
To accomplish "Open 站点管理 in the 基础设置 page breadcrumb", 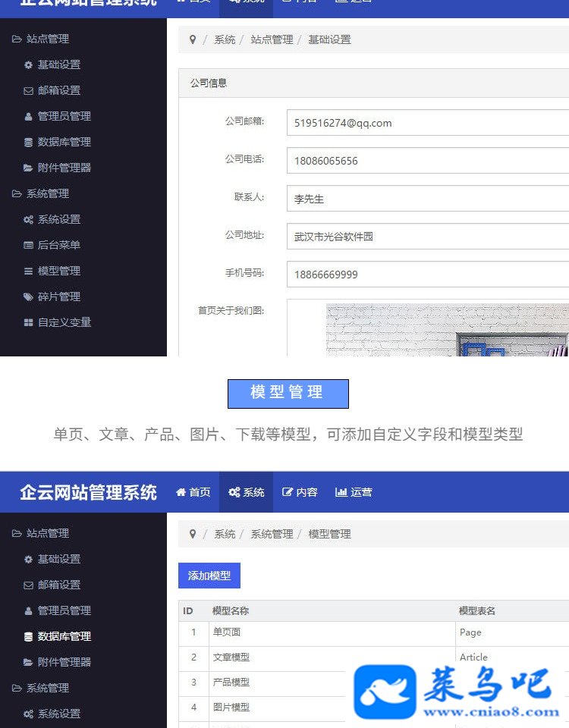I will 272,40.
